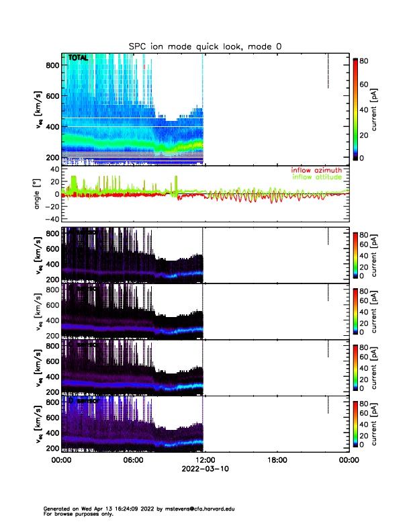Click the 800 tick on the TOTAL panel's velocity axis
411x532 pixels.
(52, 65)
